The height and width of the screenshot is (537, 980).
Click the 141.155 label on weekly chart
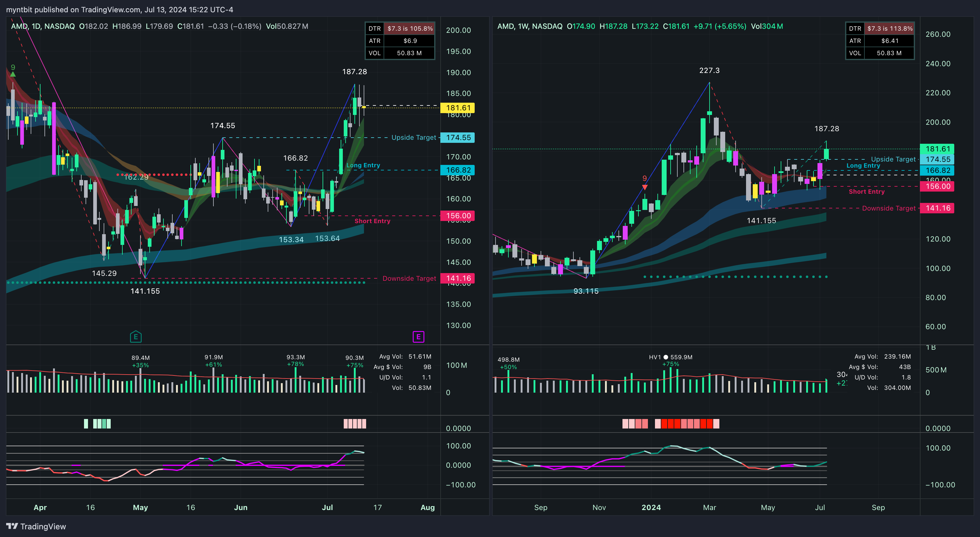[761, 221]
